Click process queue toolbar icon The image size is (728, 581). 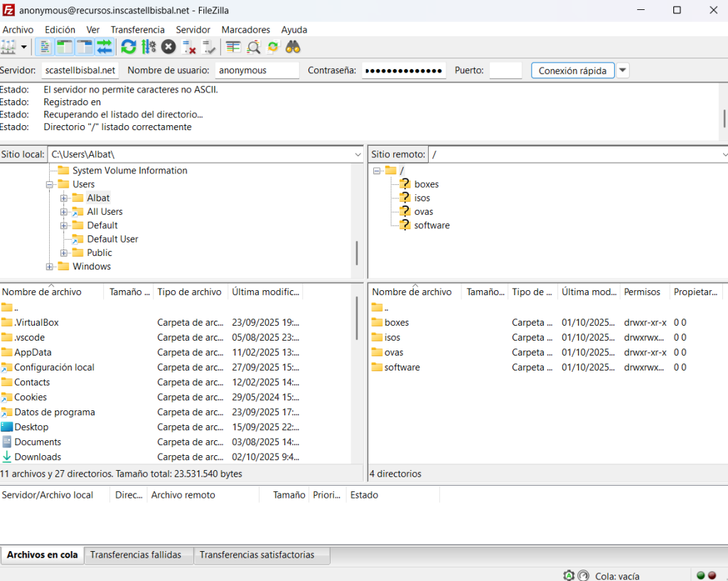click(x=149, y=47)
